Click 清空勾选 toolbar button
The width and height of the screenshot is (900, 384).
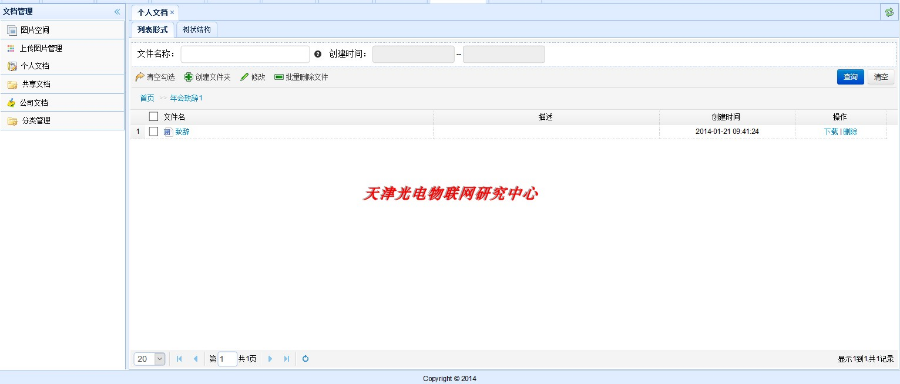pos(155,77)
